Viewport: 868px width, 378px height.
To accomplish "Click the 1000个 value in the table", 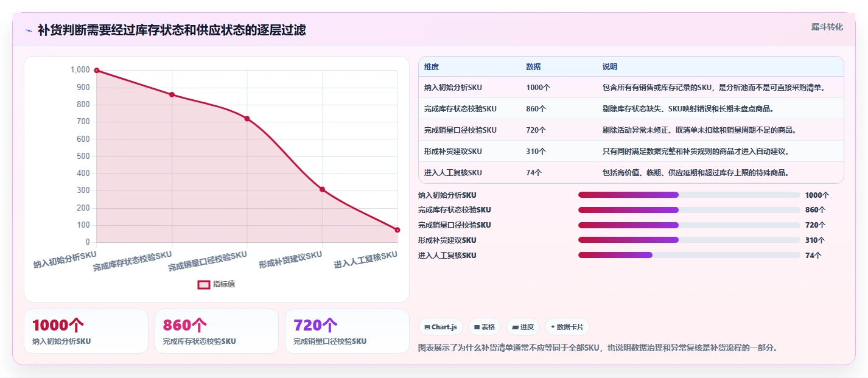I will click(x=538, y=88).
